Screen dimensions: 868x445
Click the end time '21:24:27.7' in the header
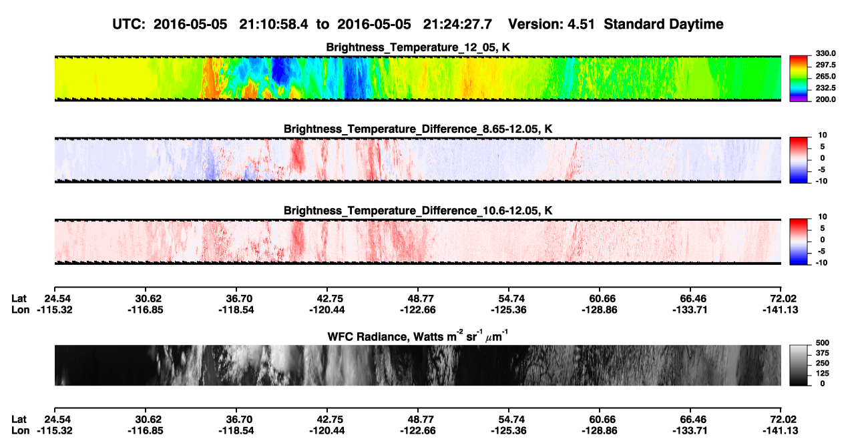[x=458, y=25]
